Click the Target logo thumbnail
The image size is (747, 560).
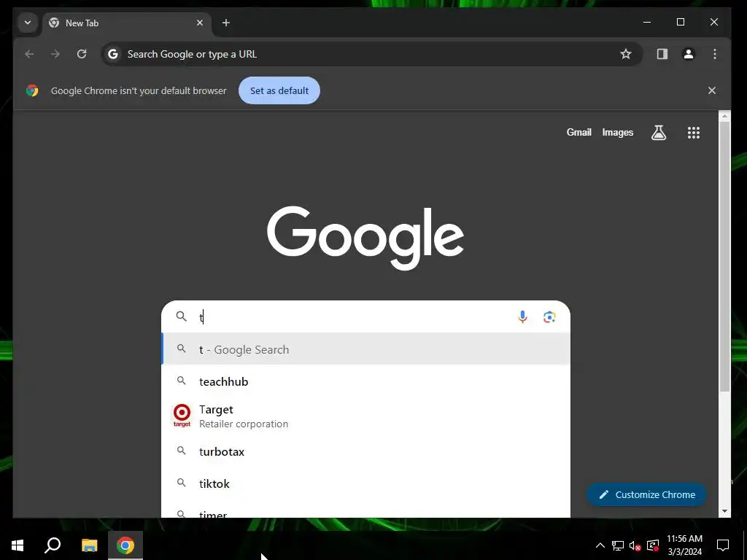coord(182,415)
